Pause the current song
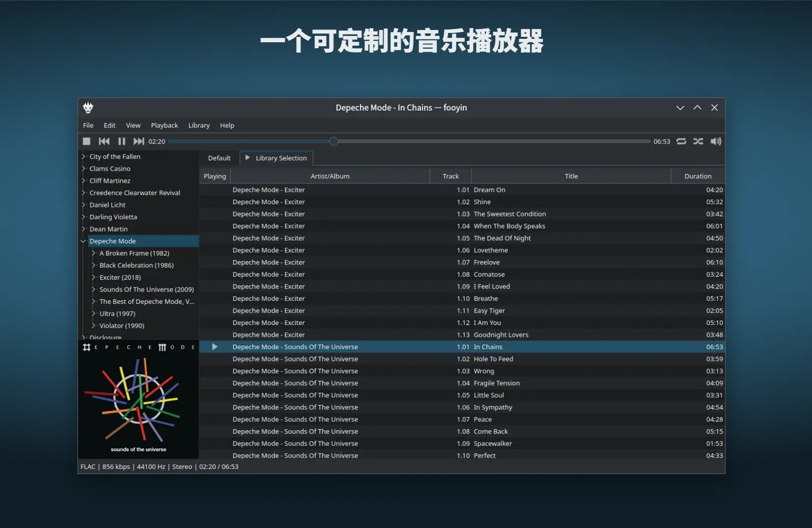 [121, 142]
